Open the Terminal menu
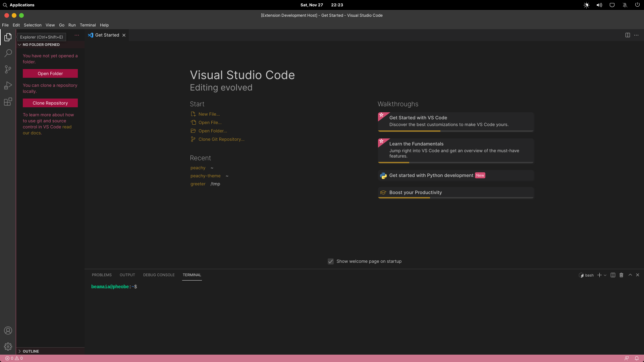This screenshot has height=362, width=644. pos(88,25)
